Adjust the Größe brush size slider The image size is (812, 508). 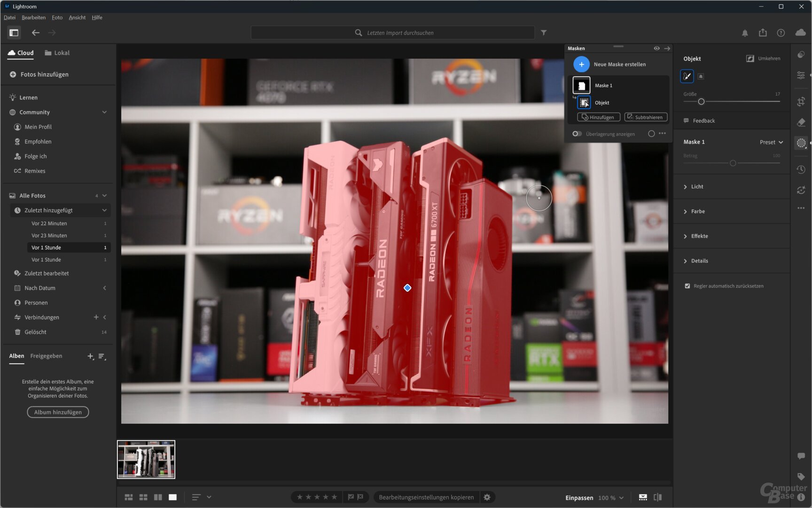[701, 102]
